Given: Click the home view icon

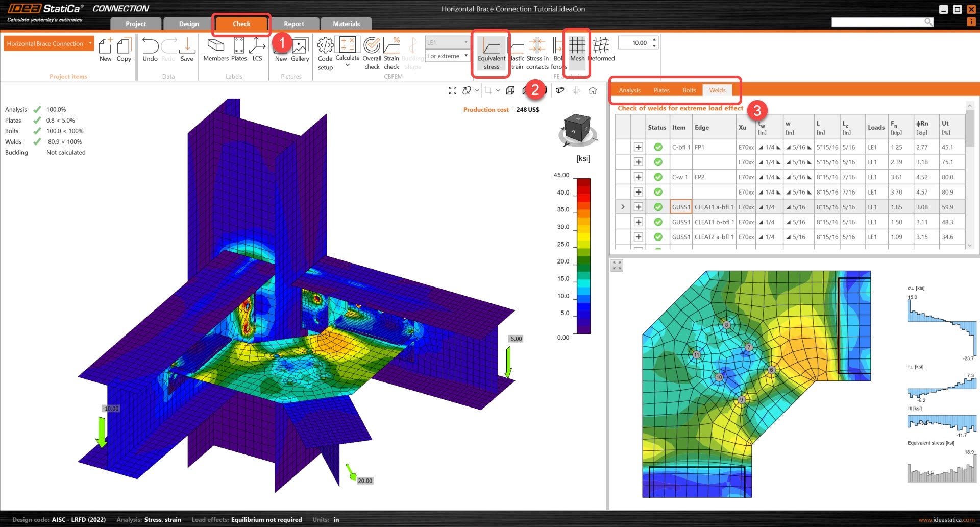Looking at the screenshot, I should click(x=593, y=91).
